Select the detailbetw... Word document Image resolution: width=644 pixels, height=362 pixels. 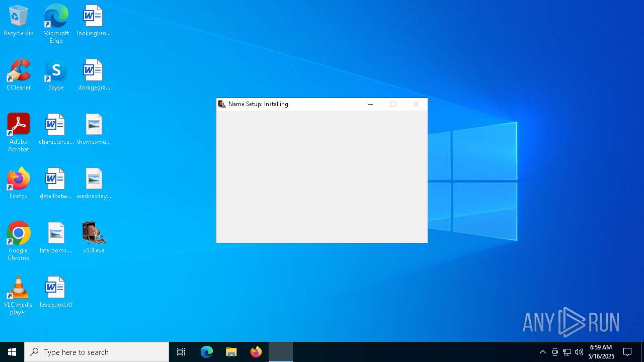56,184
